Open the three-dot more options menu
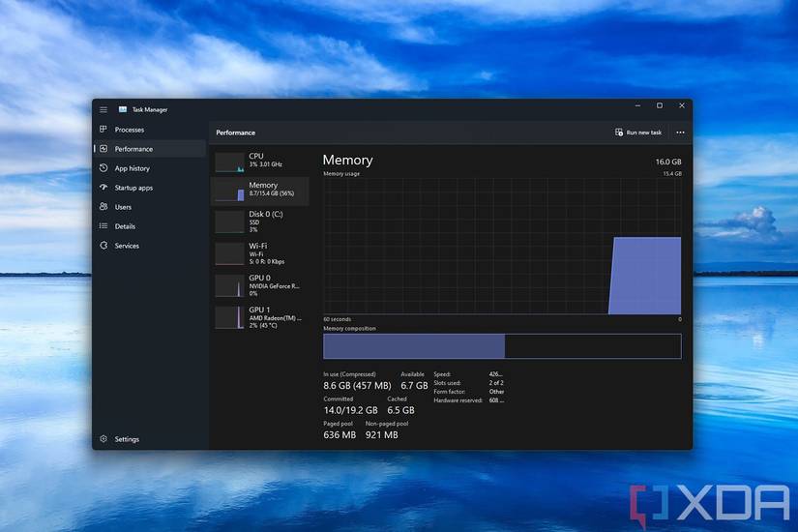Viewport: 798px width, 532px height. (x=680, y=133)
